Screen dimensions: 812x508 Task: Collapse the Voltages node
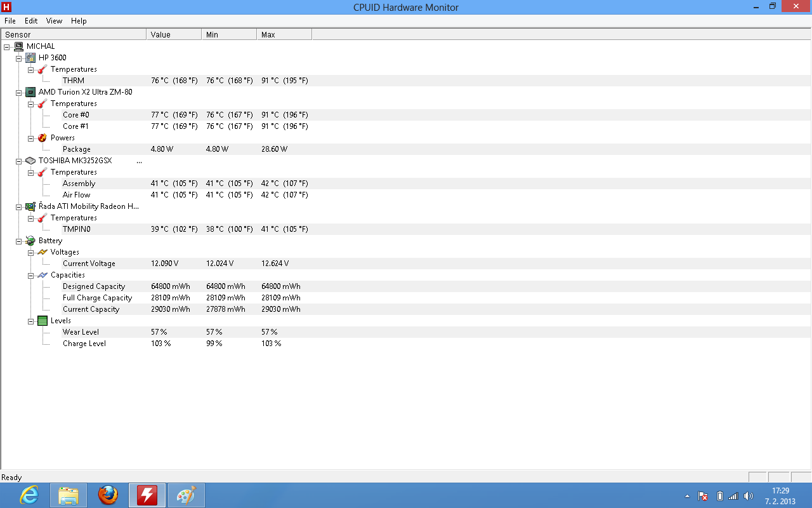tap(31, 252)
